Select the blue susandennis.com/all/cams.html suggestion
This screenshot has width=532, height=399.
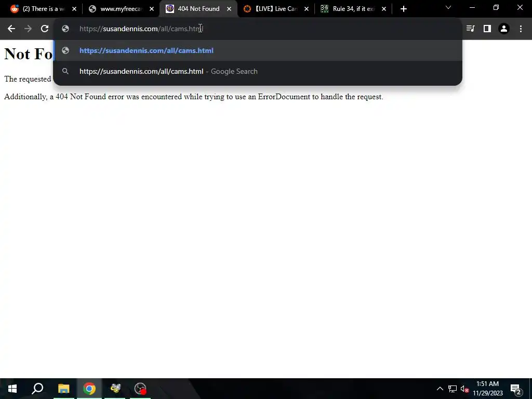[x=258, y=50]
